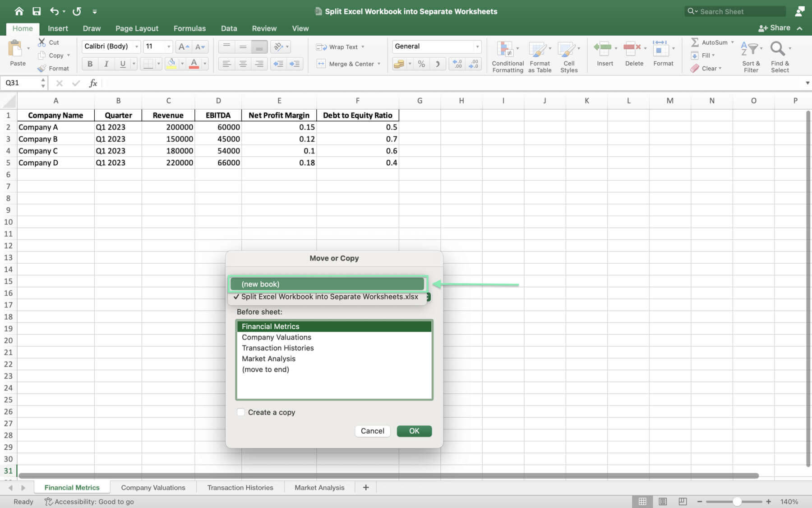The width and height of the screenshot is (812, 508).
Task: Center text horizontally
Action: (243, 64)
